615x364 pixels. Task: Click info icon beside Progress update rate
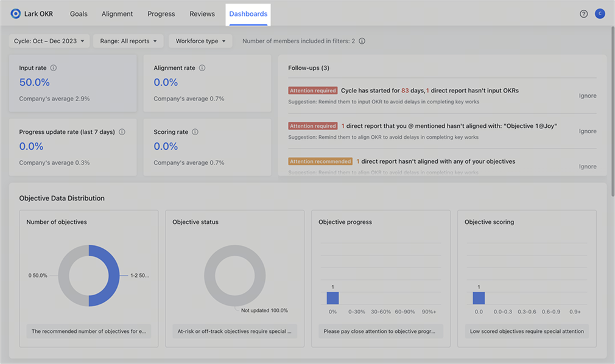click(122, 132)
